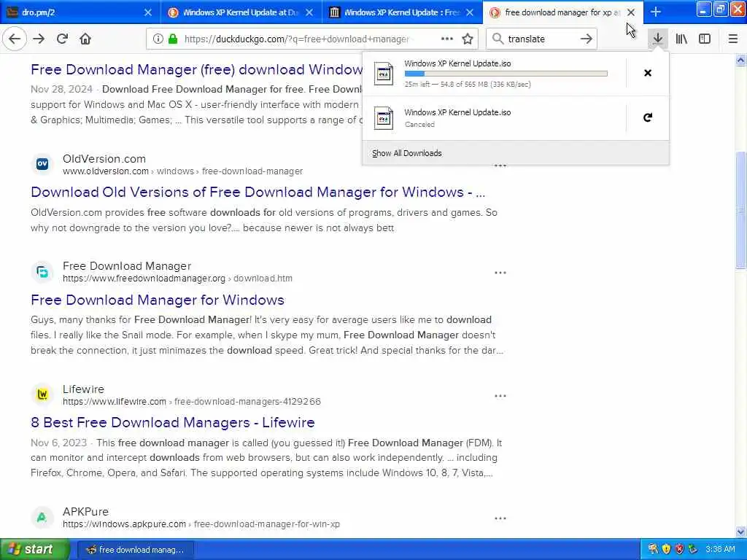The width and height of the screenshot is (747, 560).
Task: Click the search magnifier icon in search box
Action: [x=498, y=39]
